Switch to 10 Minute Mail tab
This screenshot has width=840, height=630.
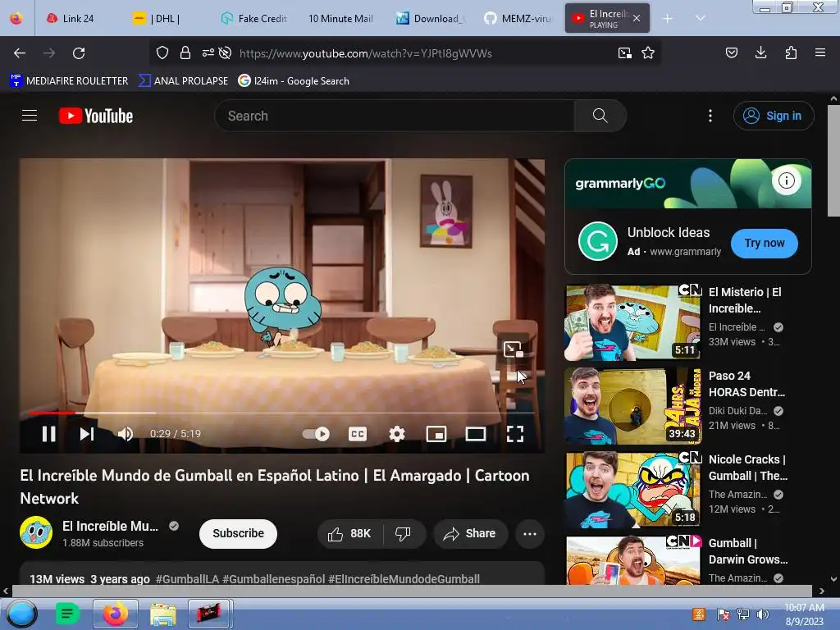[x=340, y=18]
